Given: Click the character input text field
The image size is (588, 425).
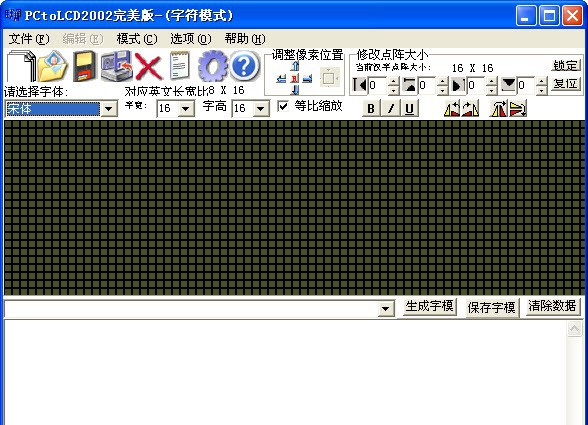Looking at the screenshot, I should (x=191, y=309).
